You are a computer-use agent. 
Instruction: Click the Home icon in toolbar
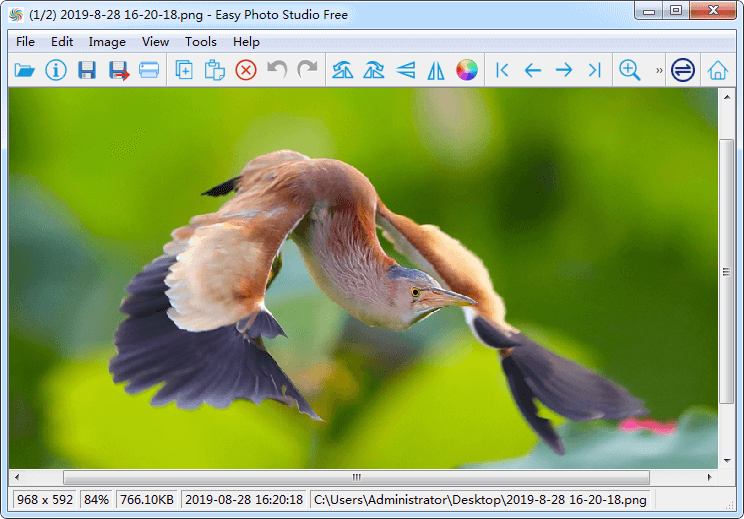(x=718, y=70)
